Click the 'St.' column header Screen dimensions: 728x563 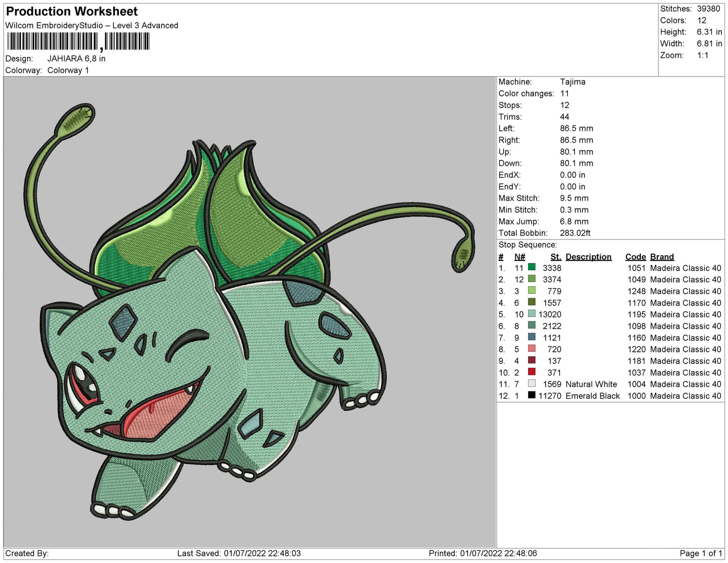pos(556,257)
